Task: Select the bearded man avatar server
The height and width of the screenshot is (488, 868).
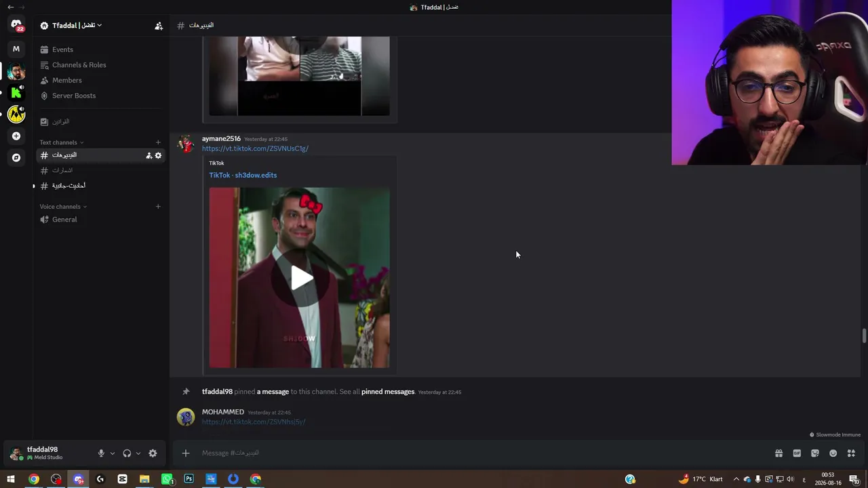Action: 16,71
